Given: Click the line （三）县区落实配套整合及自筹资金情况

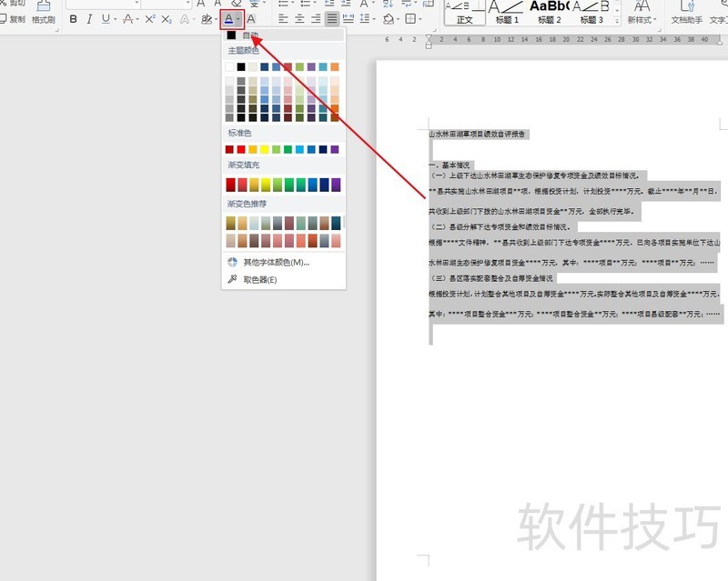Looking at the screenshot, I should [x=492, y=278].
